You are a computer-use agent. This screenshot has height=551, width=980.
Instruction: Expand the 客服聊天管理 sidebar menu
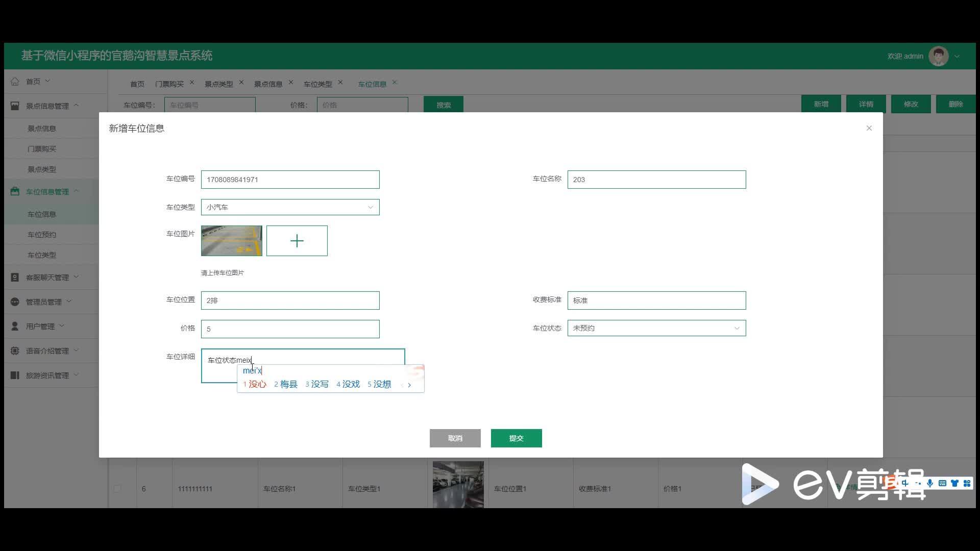[47, 277]
